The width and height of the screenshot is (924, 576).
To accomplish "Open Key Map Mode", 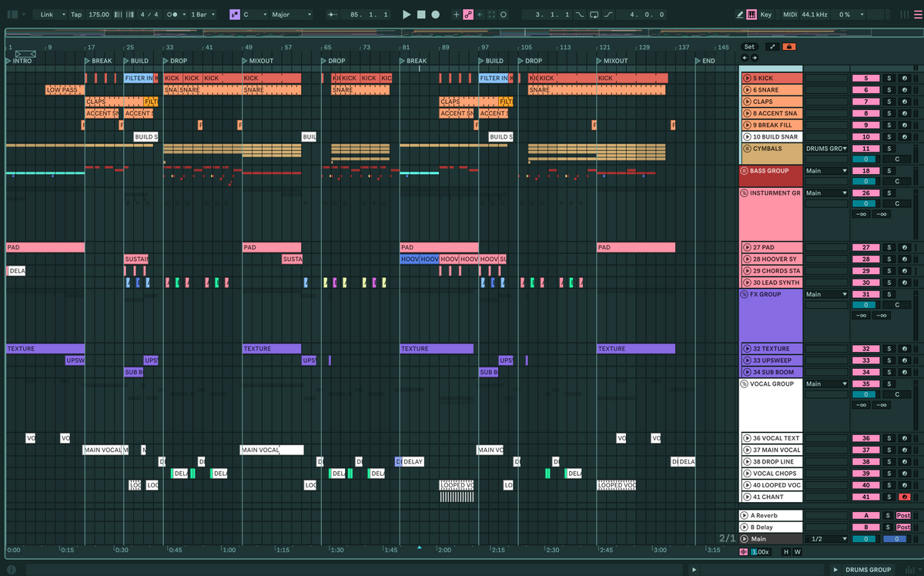I will click(765, 14).
